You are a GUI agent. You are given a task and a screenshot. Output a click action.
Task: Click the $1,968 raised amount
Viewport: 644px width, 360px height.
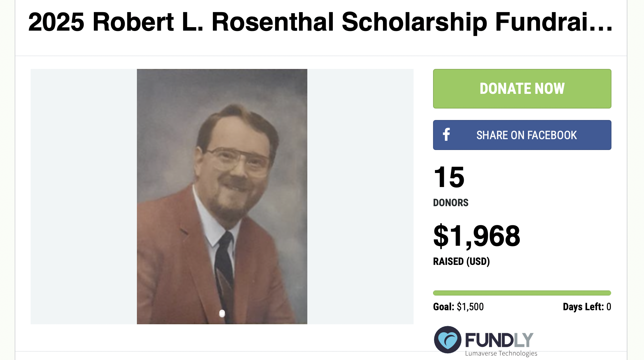[x=477, y=236]
